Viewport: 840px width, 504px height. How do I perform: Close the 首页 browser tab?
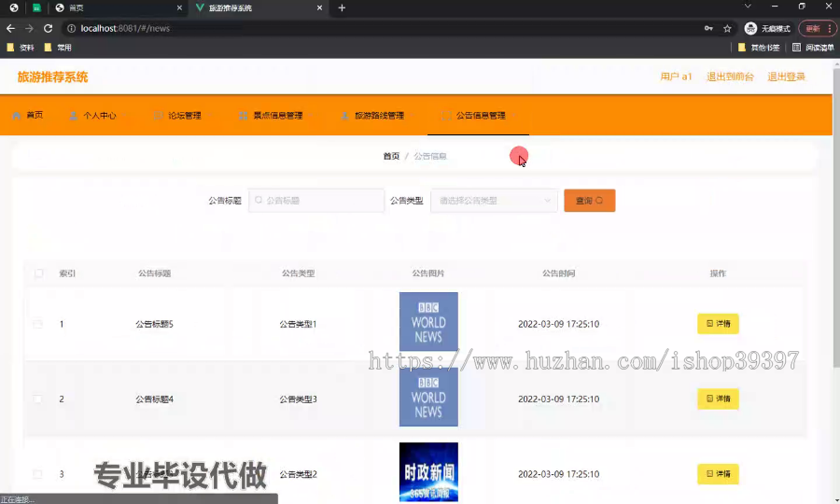(179, 7)
